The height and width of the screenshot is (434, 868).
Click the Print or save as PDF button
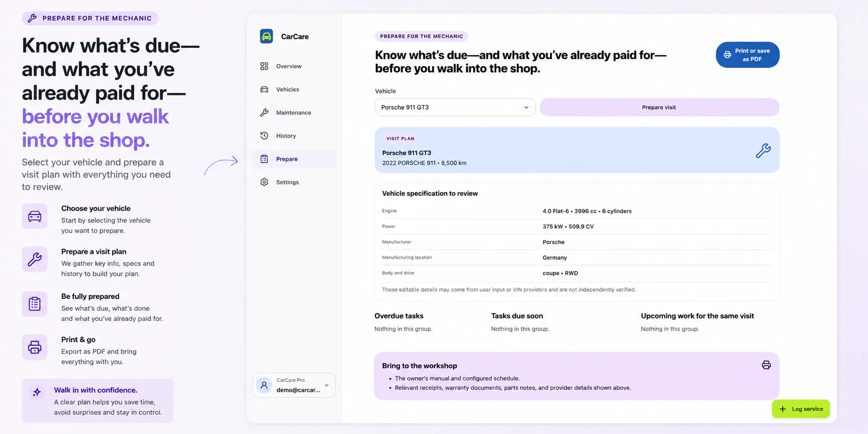(747, 55)
